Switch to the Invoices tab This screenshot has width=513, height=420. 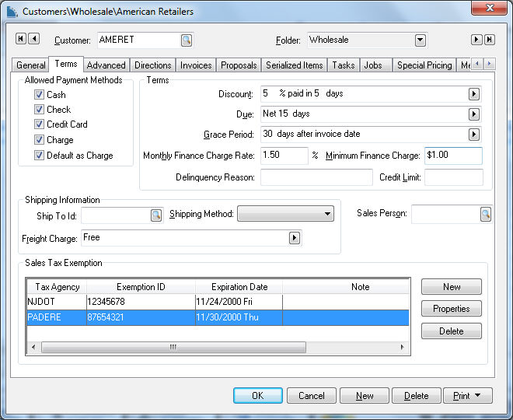pyautogui.click(x=196, y=65)
